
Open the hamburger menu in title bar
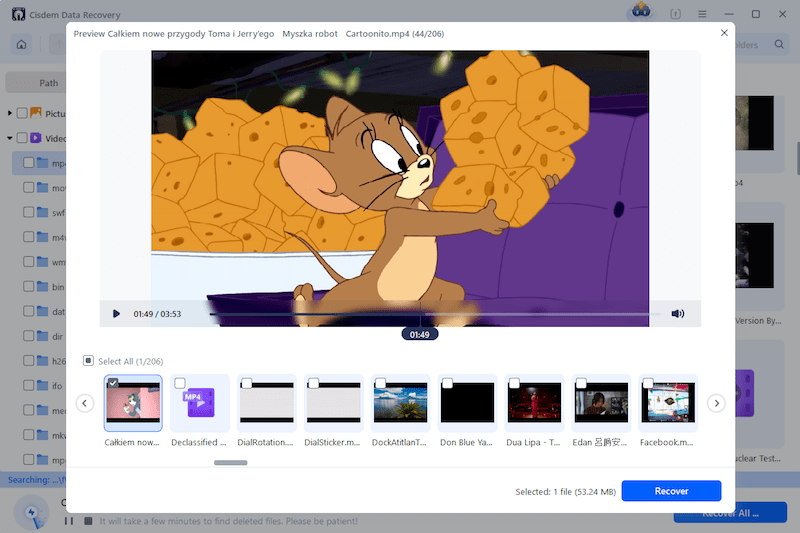point(702,14)
